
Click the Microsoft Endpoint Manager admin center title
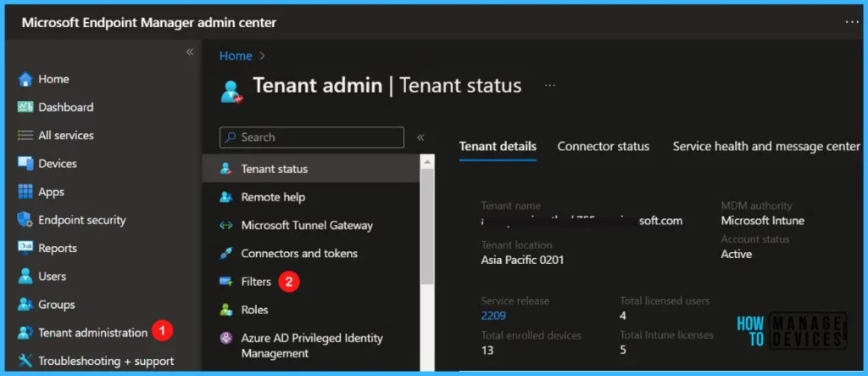tap(149, 23)
